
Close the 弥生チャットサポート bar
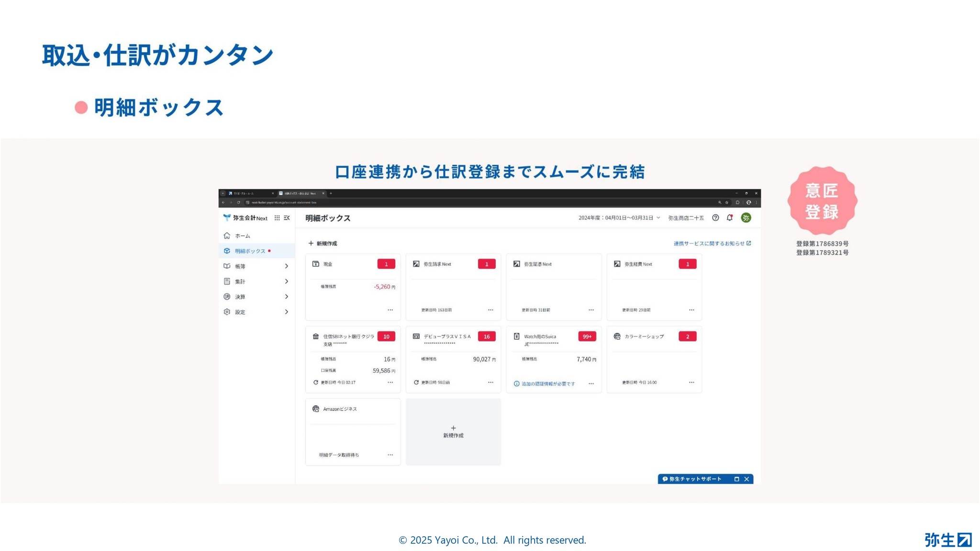point(746,479)
